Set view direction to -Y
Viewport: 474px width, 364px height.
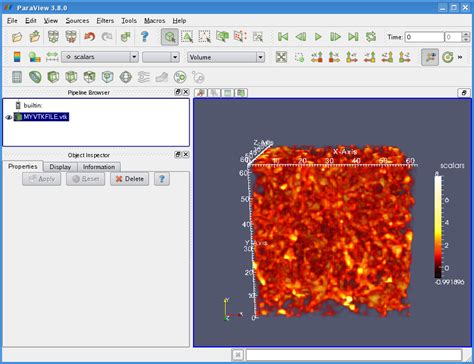click(370, 57)
